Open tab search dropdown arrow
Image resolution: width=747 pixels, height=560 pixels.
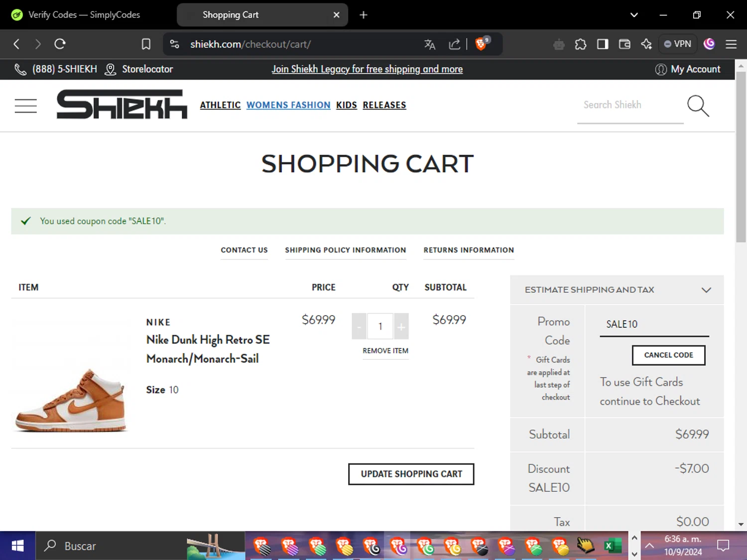tap(634, 15)
